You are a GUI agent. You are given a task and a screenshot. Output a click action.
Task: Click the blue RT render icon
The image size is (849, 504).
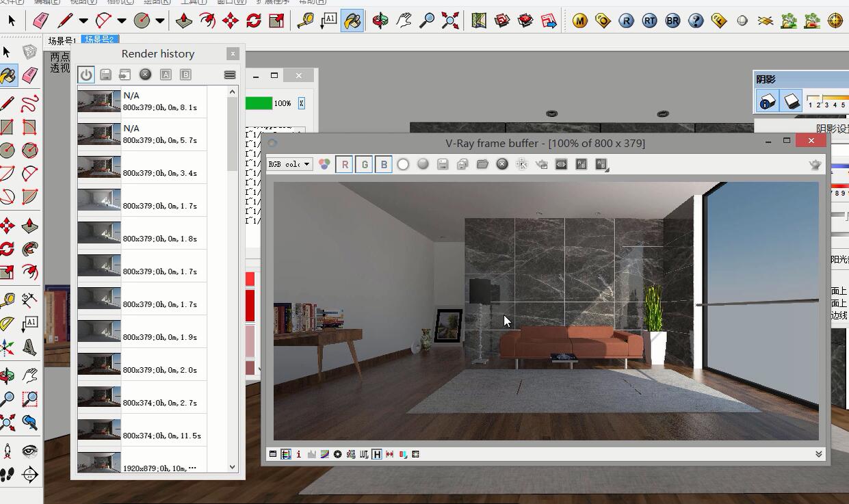(x=649, y=21)
